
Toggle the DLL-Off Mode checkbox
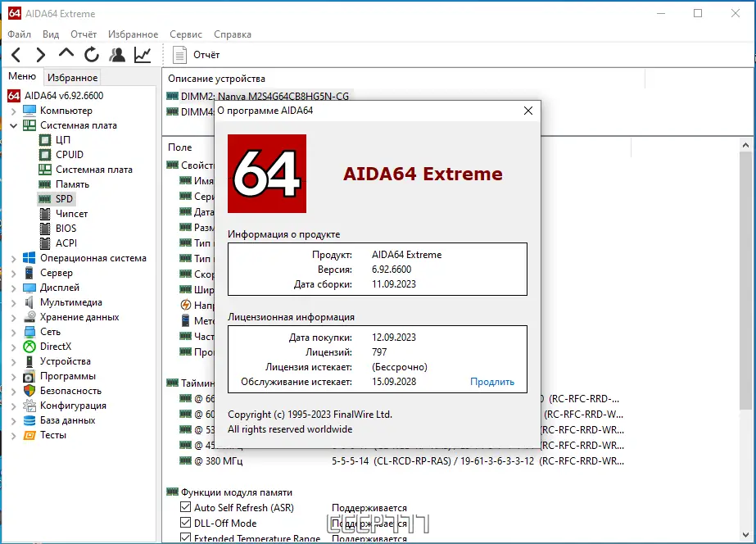click(185, 522)
